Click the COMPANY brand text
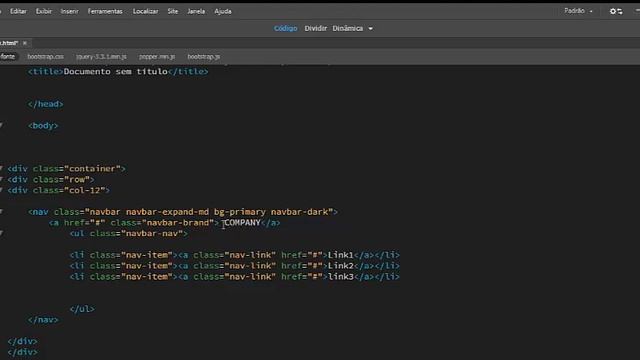This screenshot has width=640, height=360. pos(242,222)
